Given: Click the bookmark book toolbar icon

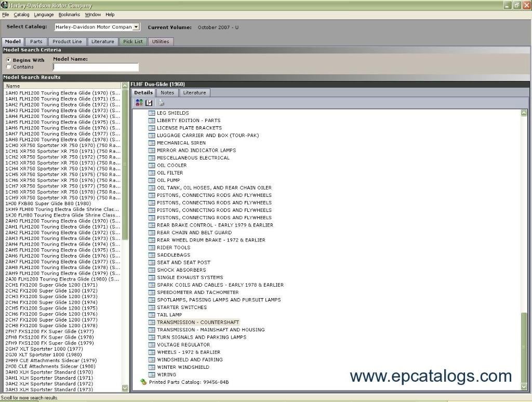Looking at the screenshot, I should (149, 103).
